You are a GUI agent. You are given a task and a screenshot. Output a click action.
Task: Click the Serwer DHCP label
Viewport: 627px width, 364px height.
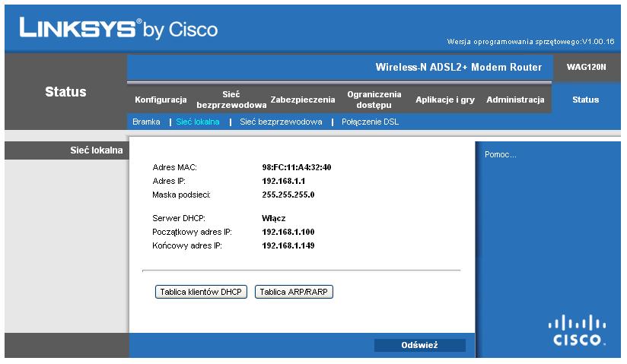pos(179,218)
